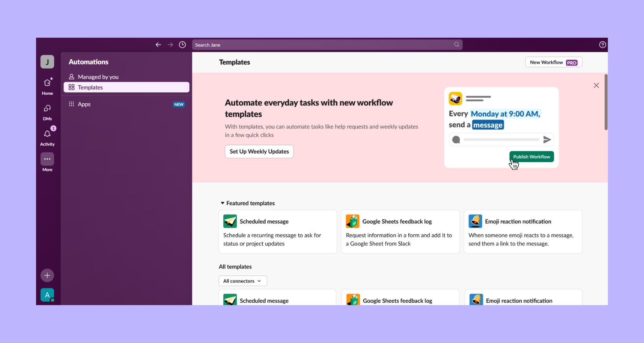Open the Activity bell
The width and height of the screenshot is (644, 343).
click(47, 137)
